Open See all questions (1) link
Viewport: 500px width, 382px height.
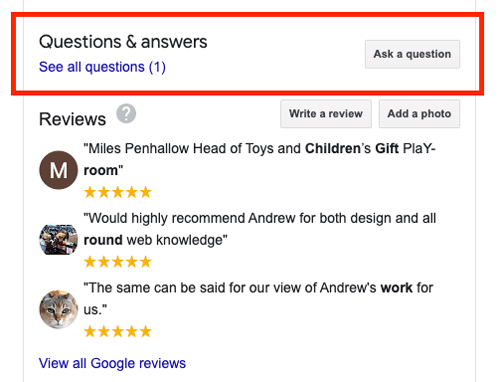pos(102,67)
